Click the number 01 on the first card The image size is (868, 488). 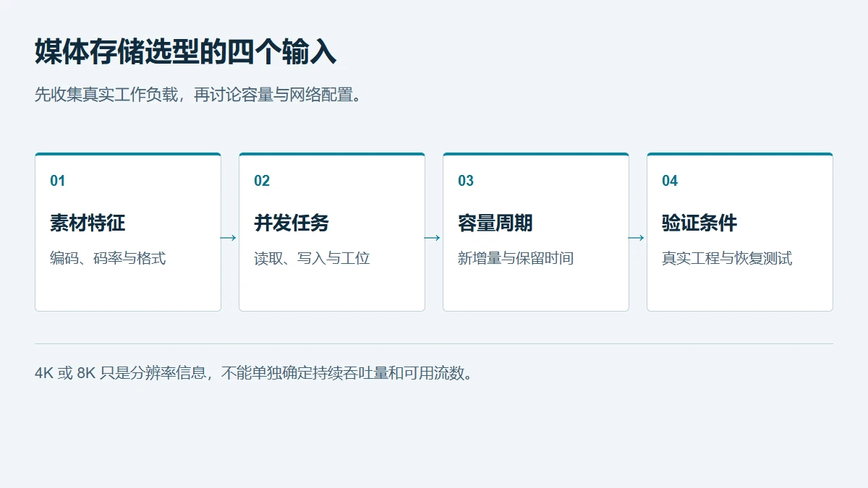58,181
